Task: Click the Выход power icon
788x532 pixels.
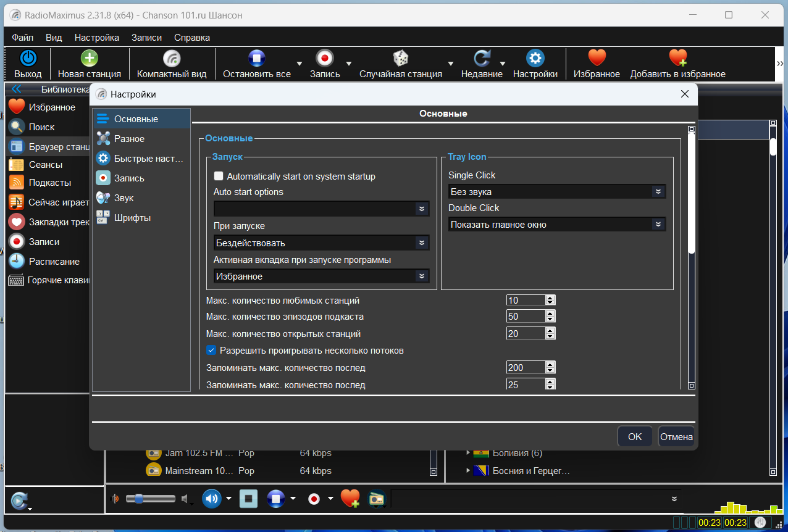Action: pos(28,59)
